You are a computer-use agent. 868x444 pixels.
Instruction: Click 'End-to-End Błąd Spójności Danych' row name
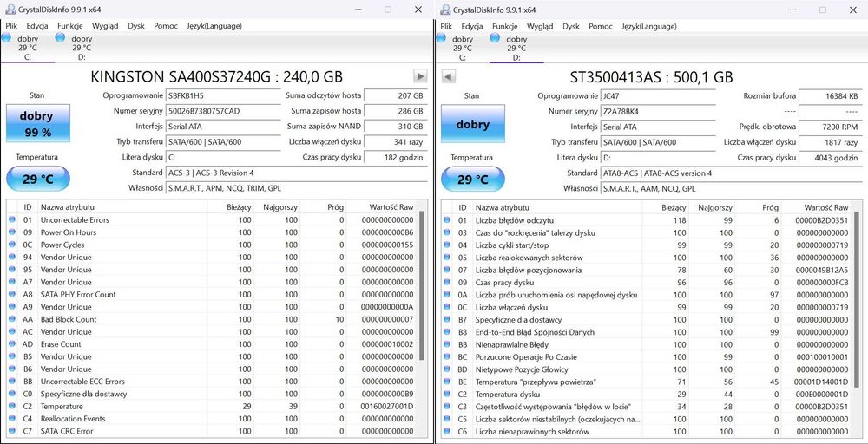pos(535,332)
